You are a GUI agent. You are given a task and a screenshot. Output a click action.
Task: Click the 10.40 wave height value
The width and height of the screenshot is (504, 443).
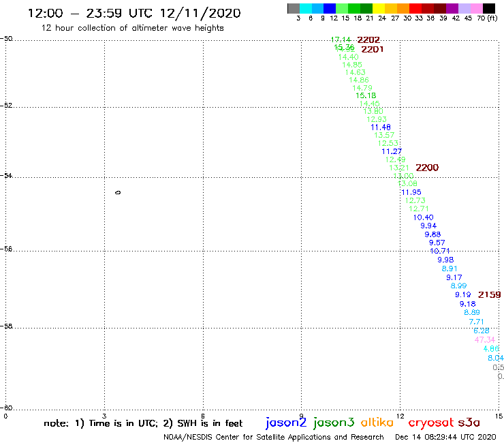click(424, 217)
